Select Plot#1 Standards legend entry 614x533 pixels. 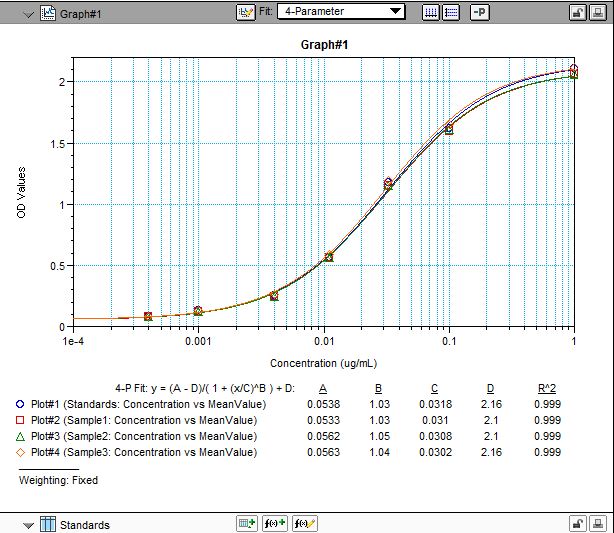[x=148, y=404]
